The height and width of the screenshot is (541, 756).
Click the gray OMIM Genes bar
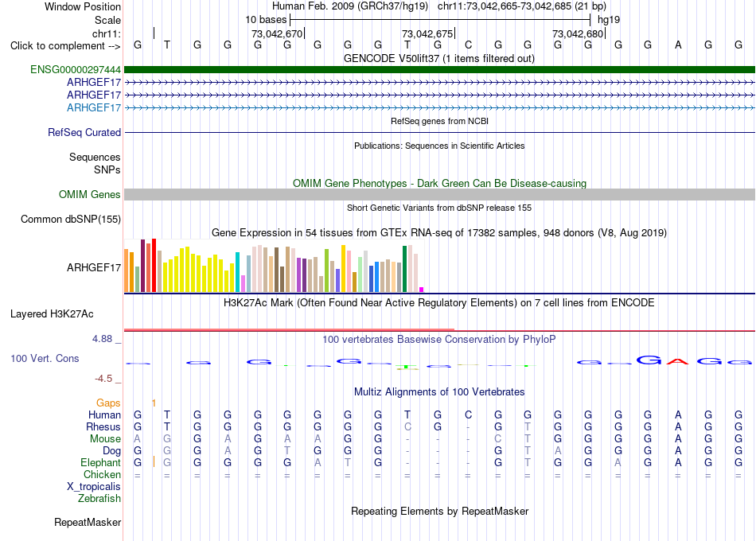(439, 194)
